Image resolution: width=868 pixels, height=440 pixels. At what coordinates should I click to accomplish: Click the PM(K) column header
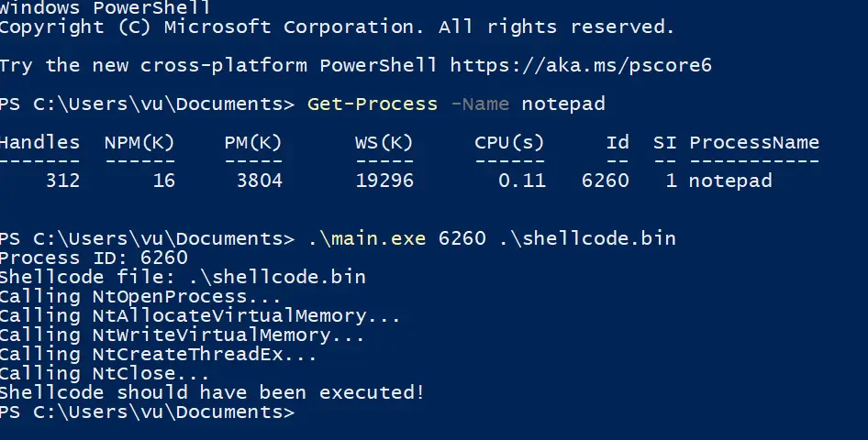click(253, 143)
